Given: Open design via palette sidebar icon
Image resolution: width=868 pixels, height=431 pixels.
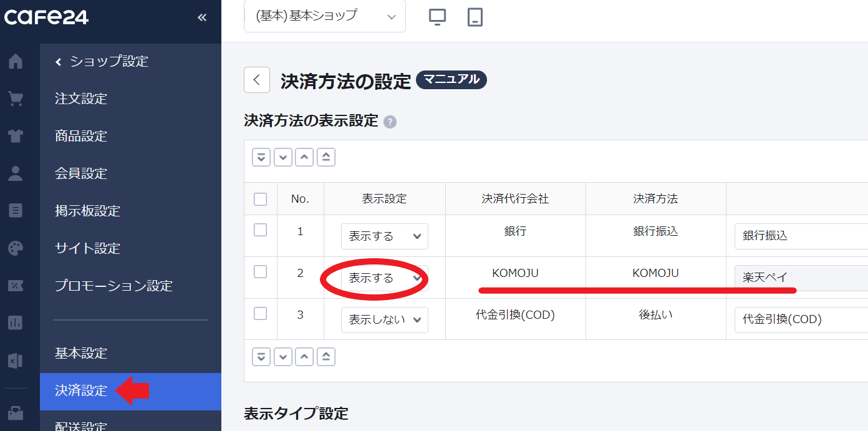Looking at the screenshot, I should point(15,248).
